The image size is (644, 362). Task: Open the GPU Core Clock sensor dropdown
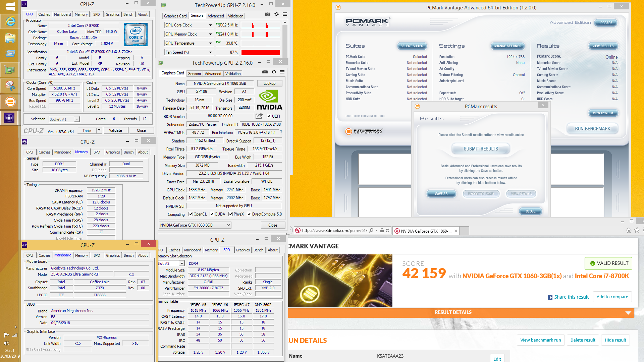210,25
